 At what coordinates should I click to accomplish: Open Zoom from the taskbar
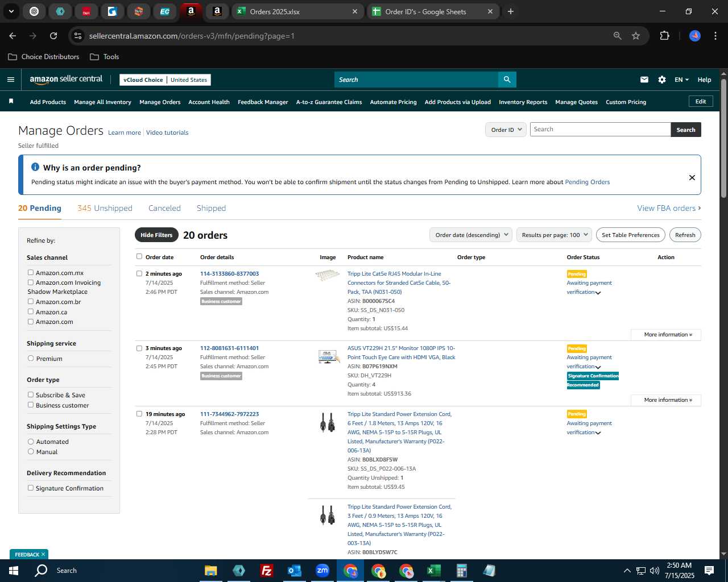click(x=322, y=571)
